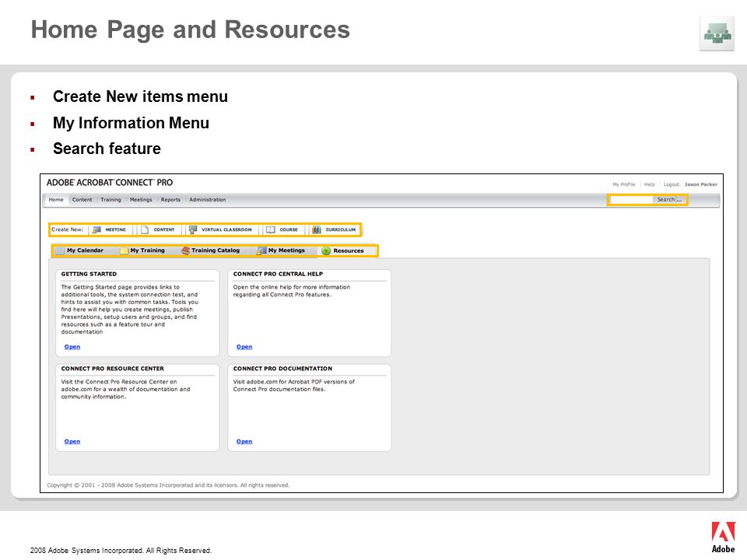Screen dimensions: 747x560
Task: Open the My Profile link
Action: point(623,184)
